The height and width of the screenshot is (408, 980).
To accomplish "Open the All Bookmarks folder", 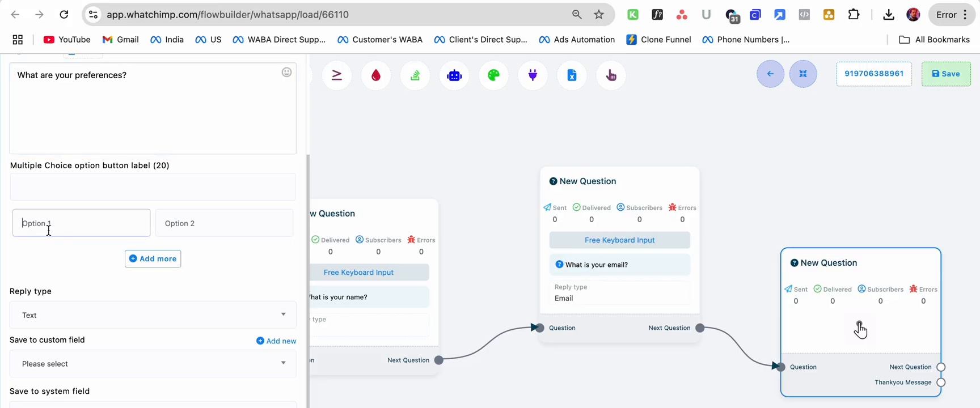I will (935, 40).
